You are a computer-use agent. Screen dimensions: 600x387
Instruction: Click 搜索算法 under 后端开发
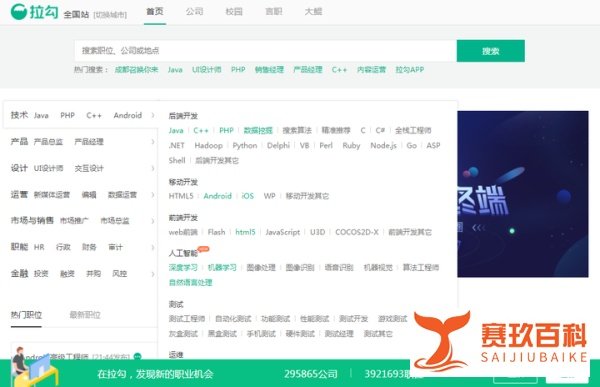tap(297, 131)
